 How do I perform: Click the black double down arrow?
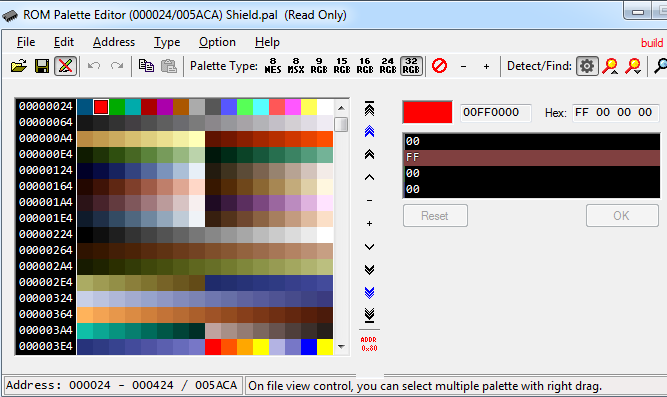(369, 269)
